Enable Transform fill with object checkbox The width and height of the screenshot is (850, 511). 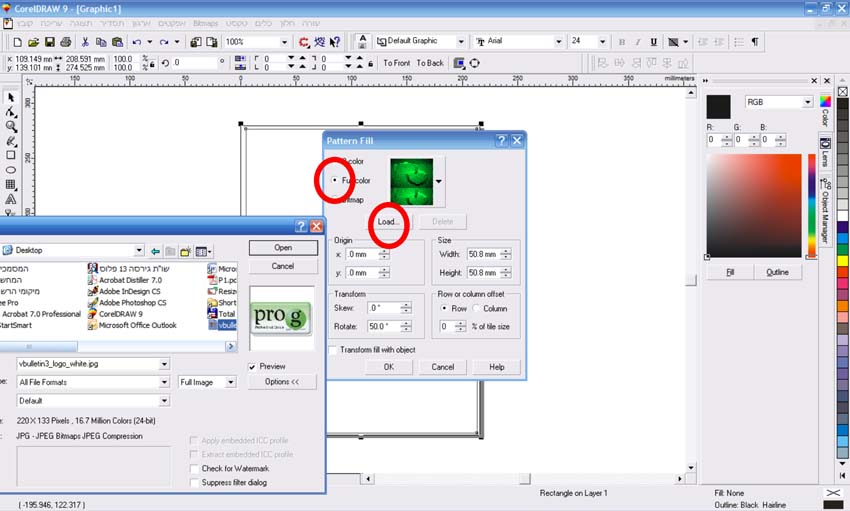tap(333, 350)
